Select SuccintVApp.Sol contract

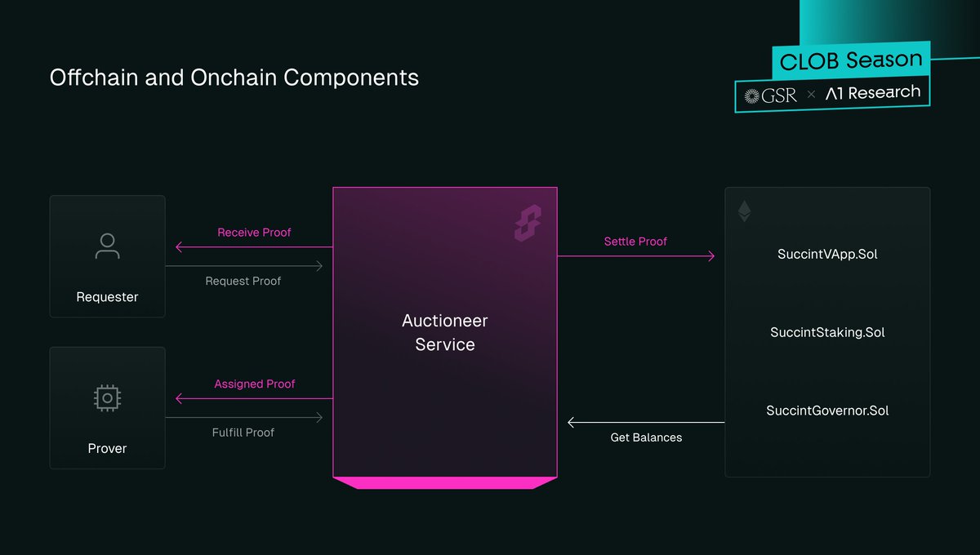click(x=827, y=254)
